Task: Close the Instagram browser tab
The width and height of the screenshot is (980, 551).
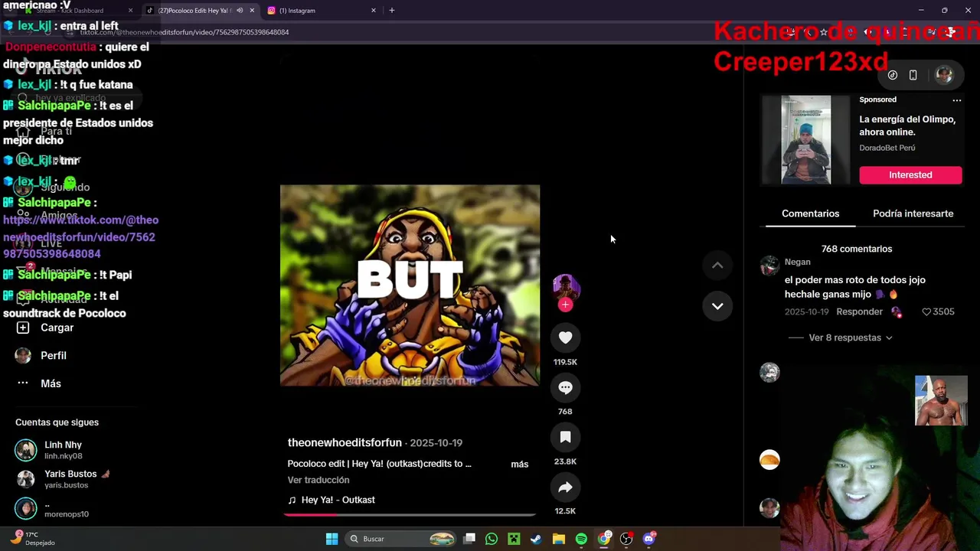Action: pos(374,11)
